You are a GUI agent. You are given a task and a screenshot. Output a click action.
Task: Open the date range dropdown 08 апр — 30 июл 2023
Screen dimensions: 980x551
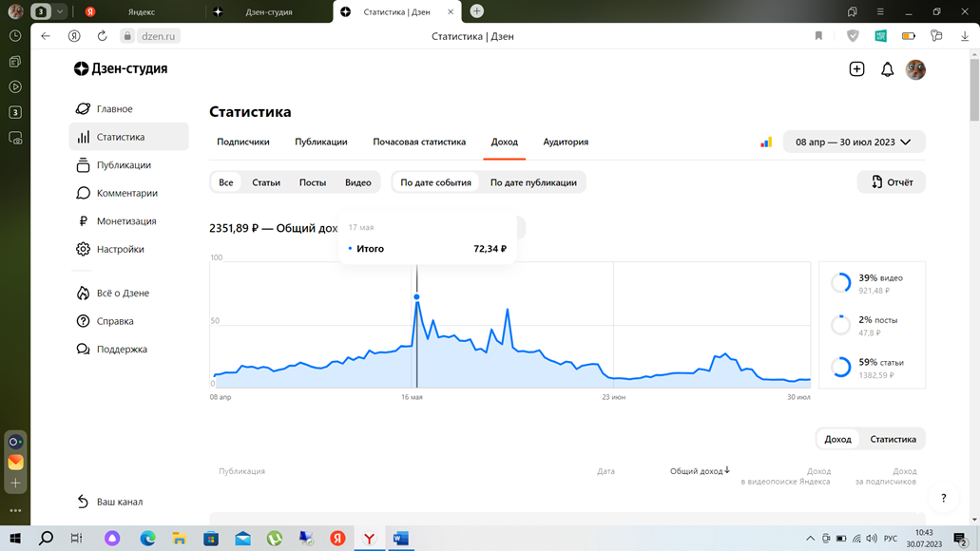pyautogui.click(x=854, y=142)
